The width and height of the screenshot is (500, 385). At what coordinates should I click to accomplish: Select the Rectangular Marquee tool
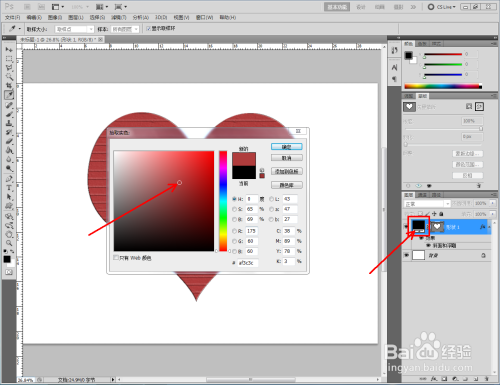click(9, 59)
